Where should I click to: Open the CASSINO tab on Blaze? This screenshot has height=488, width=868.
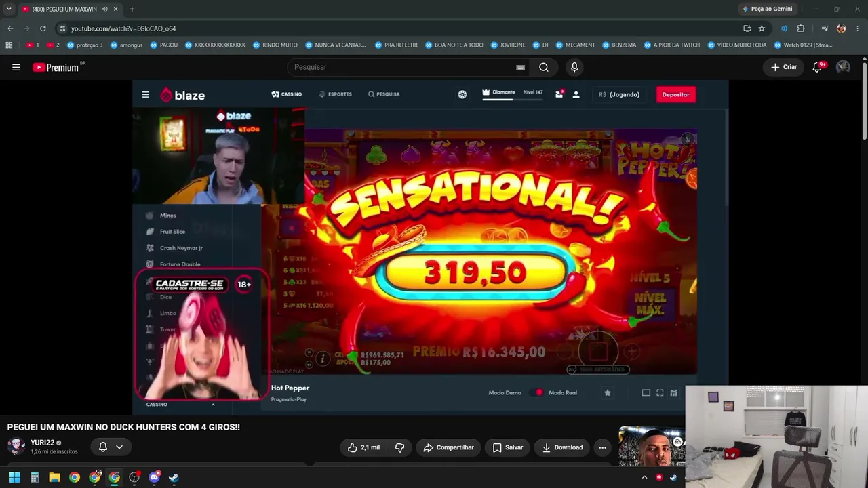[287, 94]
